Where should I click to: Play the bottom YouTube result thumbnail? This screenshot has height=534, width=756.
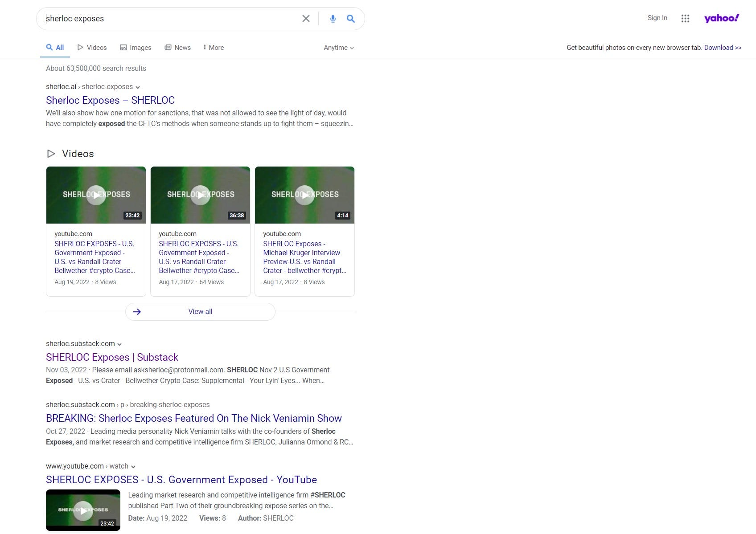click(83, 510)
